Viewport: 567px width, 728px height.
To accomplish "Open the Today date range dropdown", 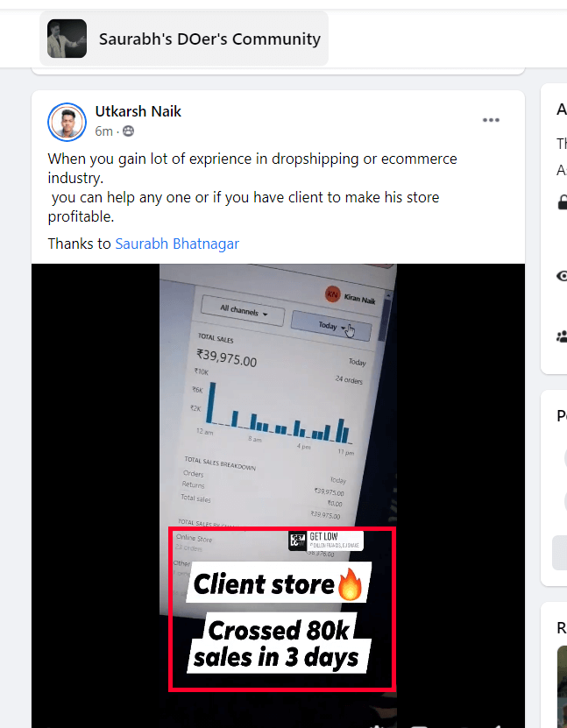I will pyautogui.click(x=331, y=327).
